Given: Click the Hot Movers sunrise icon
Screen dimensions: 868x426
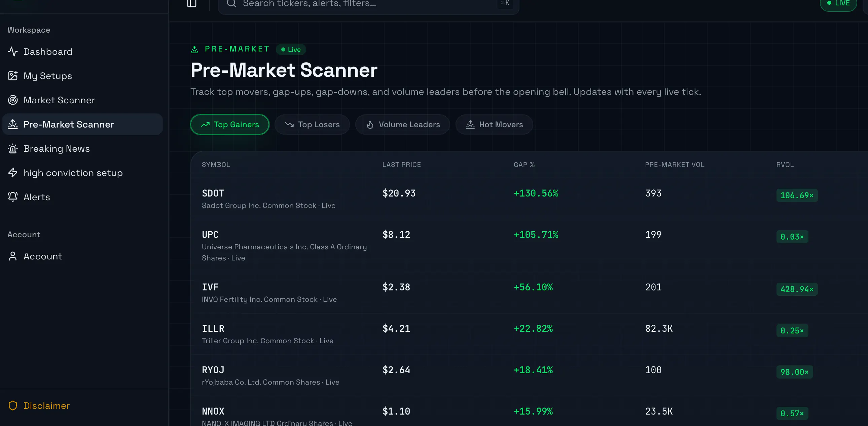Looking at the screenshot, I should pyautogui.click(x=470, y=125).
